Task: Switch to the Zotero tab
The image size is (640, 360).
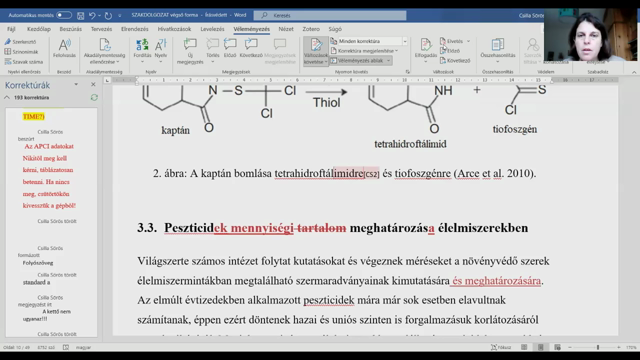Action: pyautogui.click(x=311, y=29)
